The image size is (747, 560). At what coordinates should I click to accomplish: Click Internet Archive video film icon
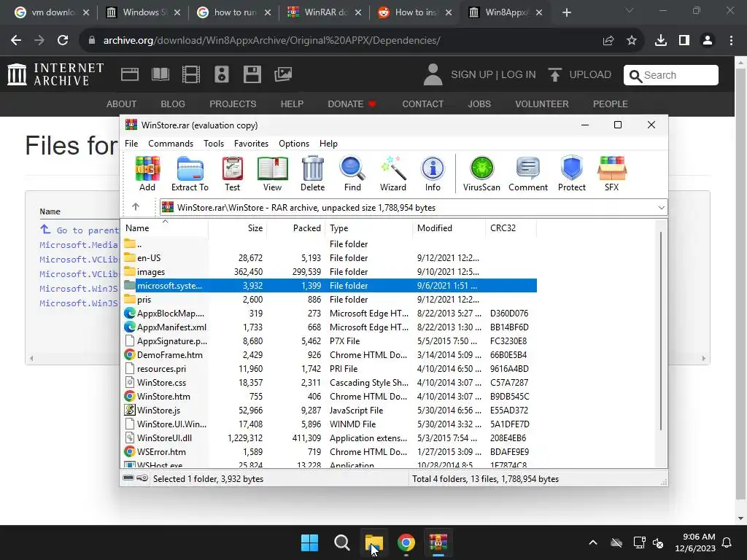[x=191, y=74]
